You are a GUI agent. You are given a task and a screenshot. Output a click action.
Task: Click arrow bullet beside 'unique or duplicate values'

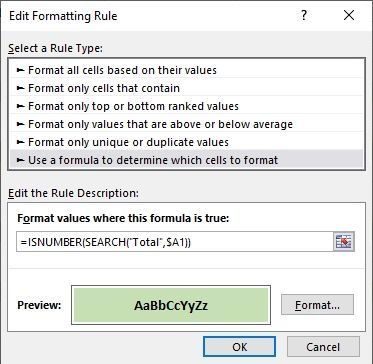(x=21, y=142)
